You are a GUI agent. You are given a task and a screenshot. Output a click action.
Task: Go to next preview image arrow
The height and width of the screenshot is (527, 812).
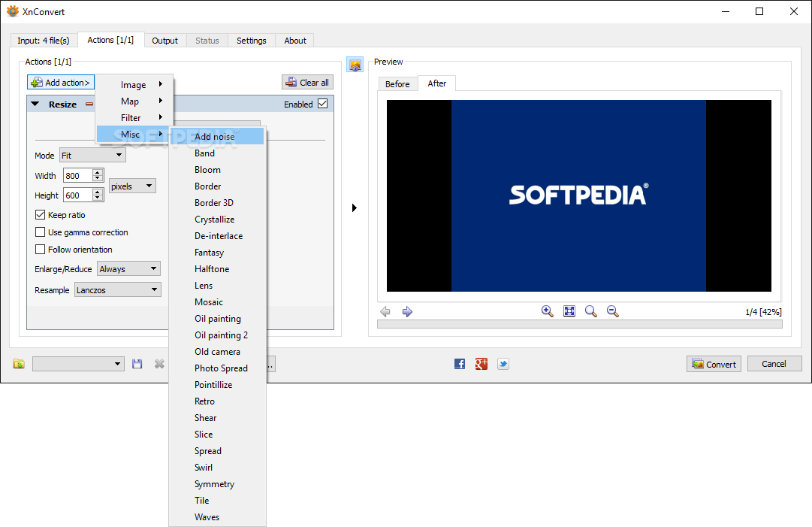pos(407,311)
